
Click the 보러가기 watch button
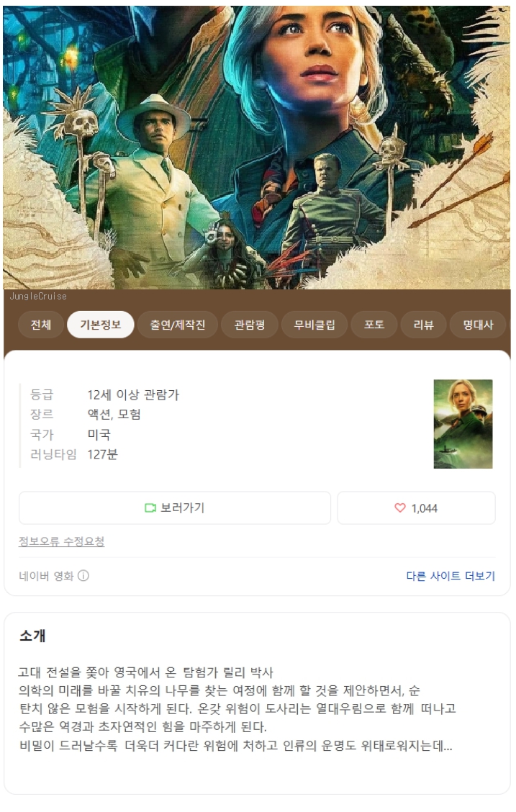175,508
